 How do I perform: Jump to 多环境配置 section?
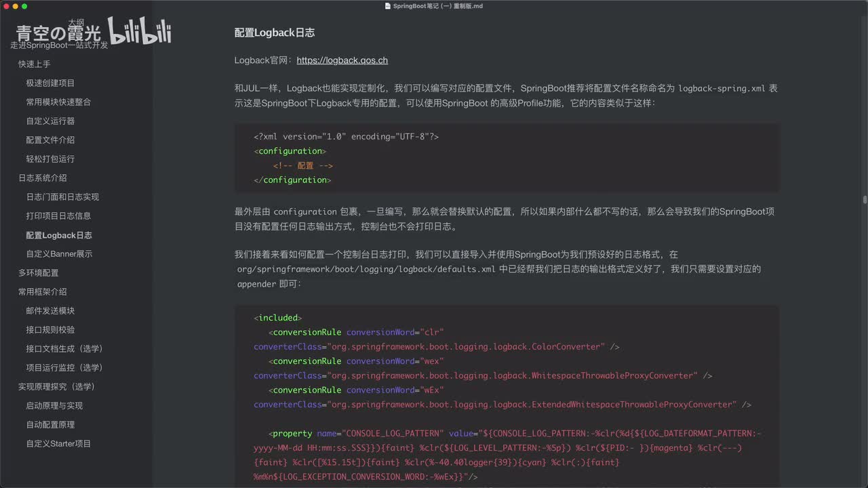tap(39, 273)
